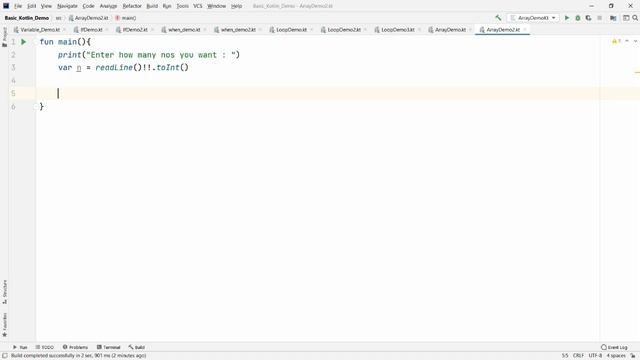Click the ArrayDemo2.kt breadcrumb in navigation bar
The width and height of the screenshot is (640, 360).
coord(89,18)
